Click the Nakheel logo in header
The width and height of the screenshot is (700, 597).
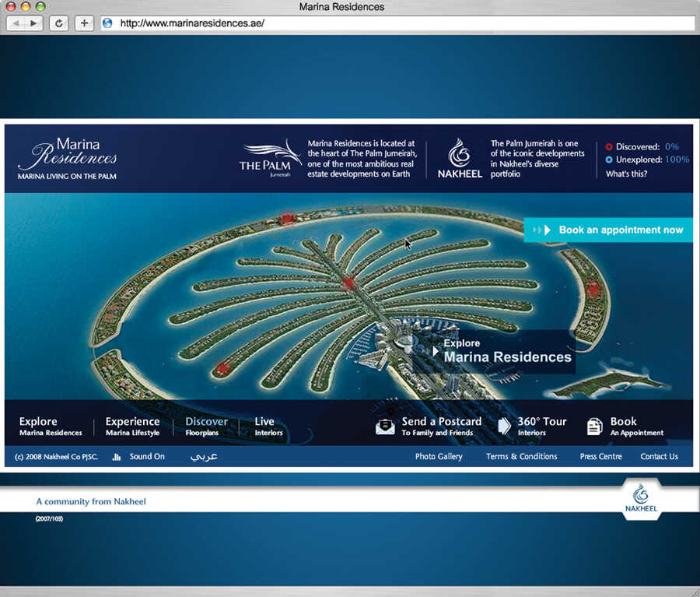pyautogui.click(x=460, y=158)
